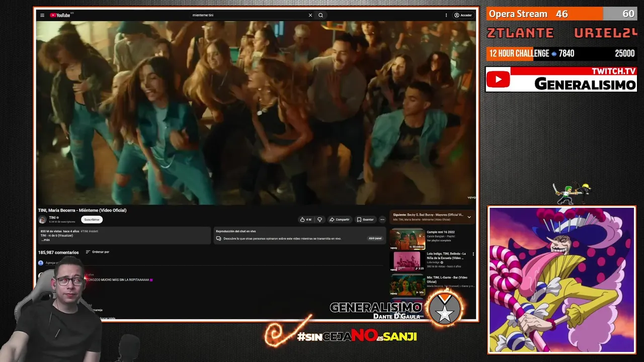Open the YouTube hamburger guide menu
Viewport: 644px width, 362px height.
coord(42,15)
